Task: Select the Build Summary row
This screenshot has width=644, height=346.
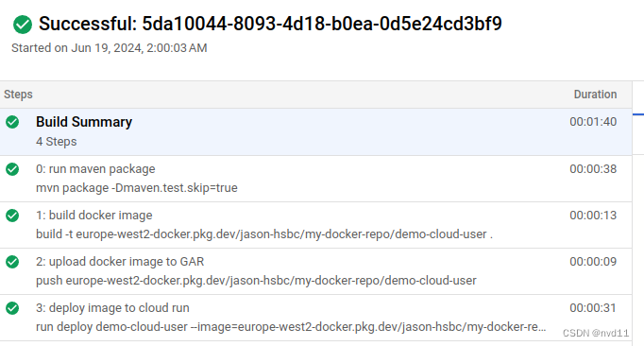Action: point(315,132)
